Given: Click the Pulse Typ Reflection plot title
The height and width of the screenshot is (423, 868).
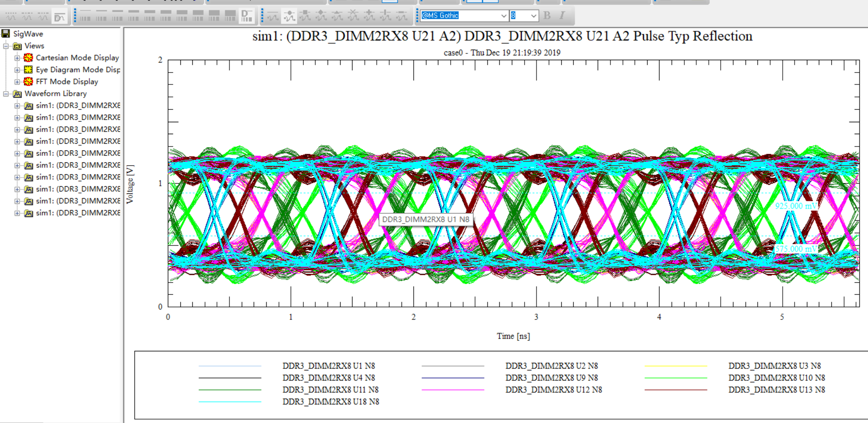Looking at the screenshot, I should coord(502,36).
